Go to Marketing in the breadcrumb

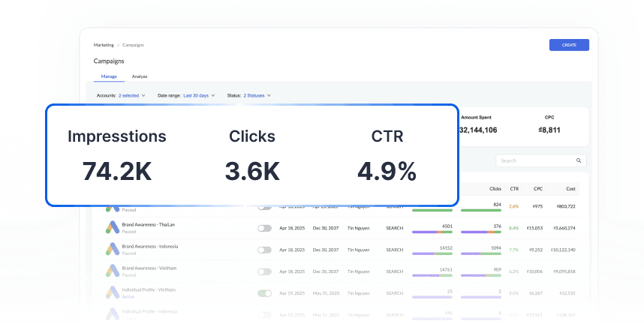[x=104, y=45]
